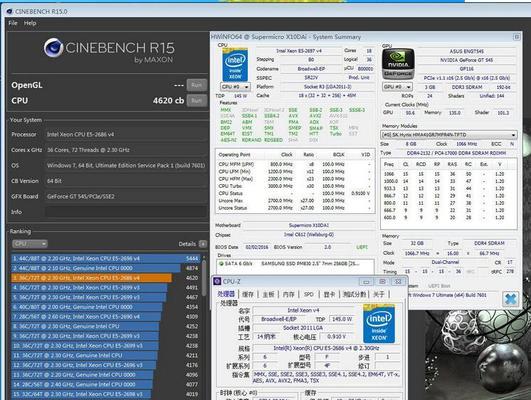Click the Cinebench R15 sphere logo
The width and height of the screenshot is (531, 400).
53,48
